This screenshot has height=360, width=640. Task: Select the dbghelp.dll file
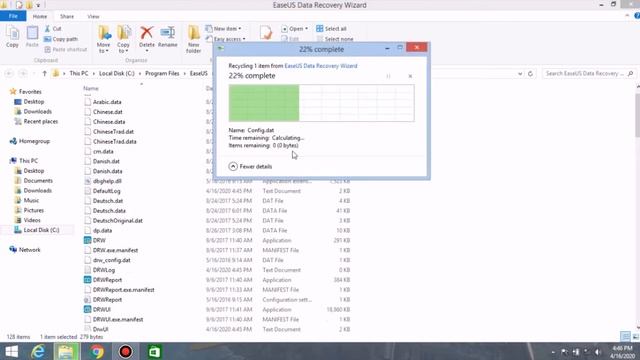pos(103,181)
